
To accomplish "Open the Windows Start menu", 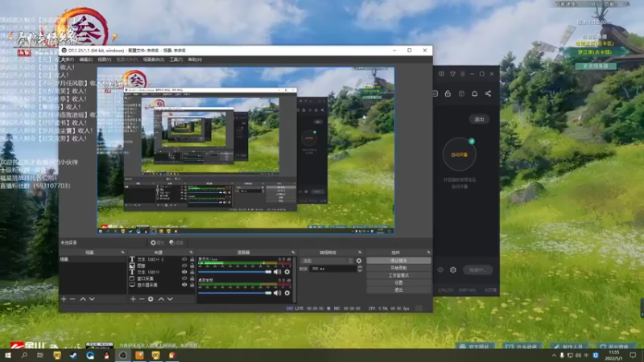I will (x=8, y=355).
